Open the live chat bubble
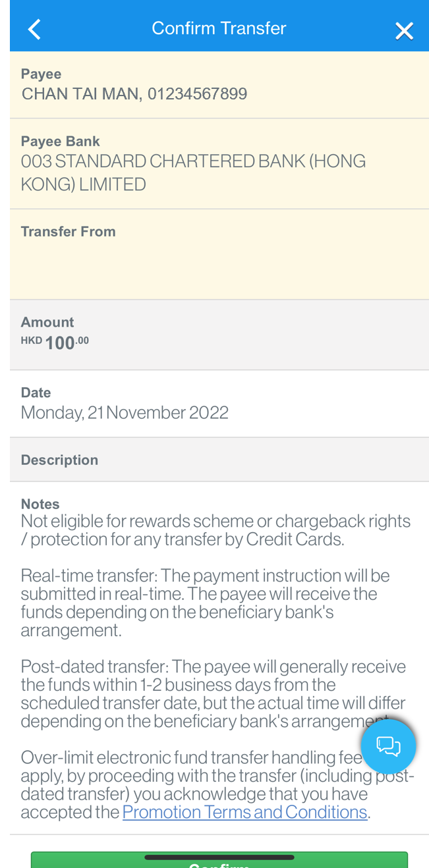 388,746
